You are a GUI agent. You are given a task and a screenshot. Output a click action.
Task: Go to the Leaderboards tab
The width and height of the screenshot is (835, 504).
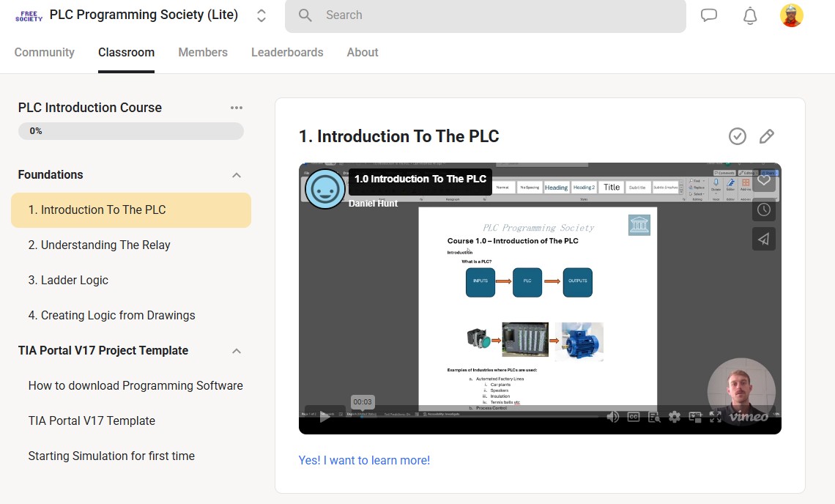click(x=287, y=53)
